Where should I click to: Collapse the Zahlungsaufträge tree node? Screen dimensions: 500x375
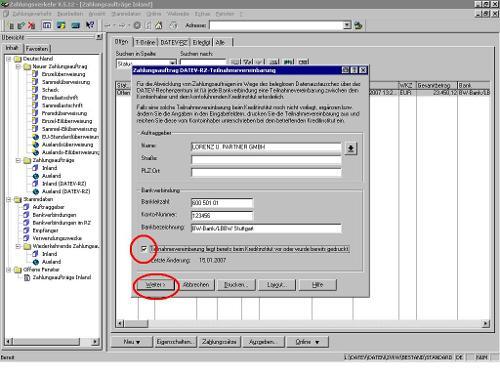click(18, 160)
